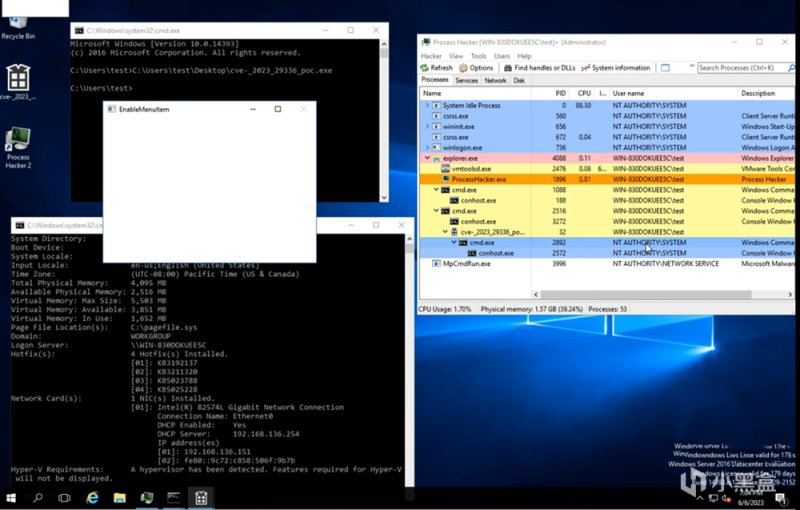Collapse the explorer.exe tree node

(427, 158)
